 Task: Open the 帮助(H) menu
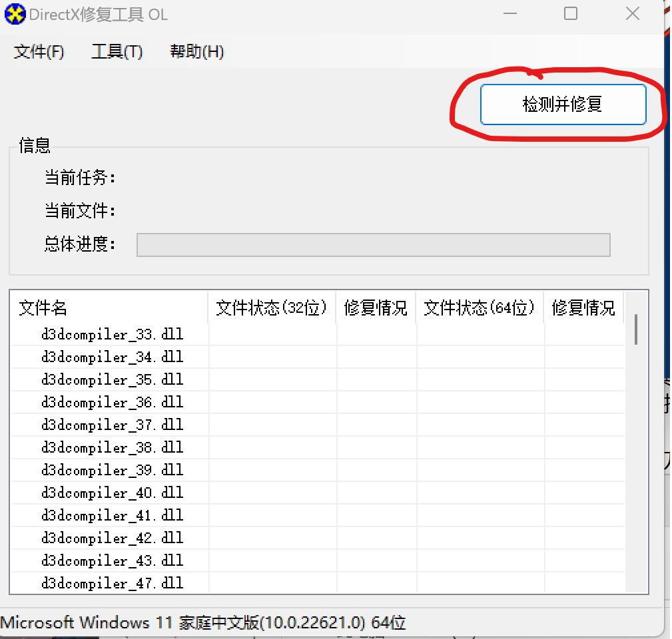[196, 52]
